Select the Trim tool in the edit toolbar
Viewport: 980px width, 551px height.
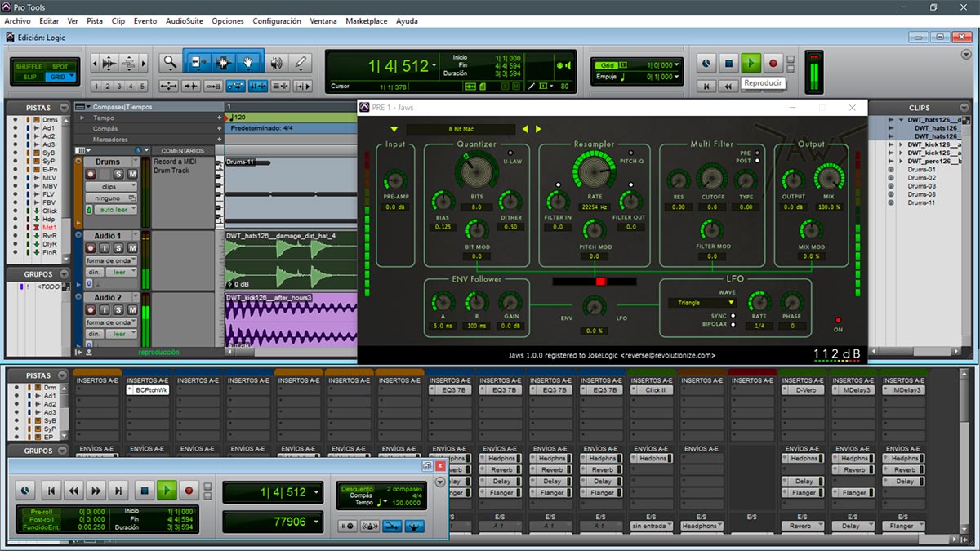[x=197, y=62]
